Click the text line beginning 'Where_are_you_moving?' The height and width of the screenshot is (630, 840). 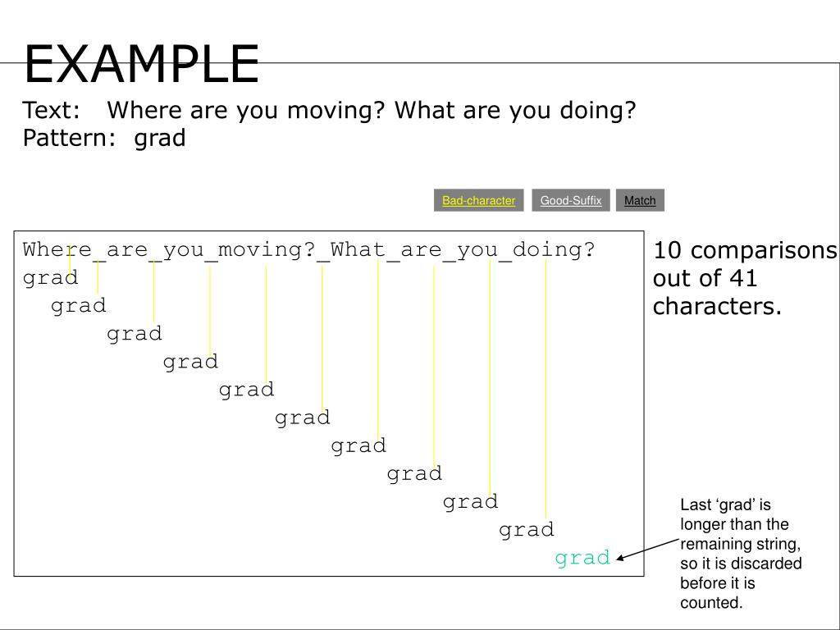(x=308, y=249)
